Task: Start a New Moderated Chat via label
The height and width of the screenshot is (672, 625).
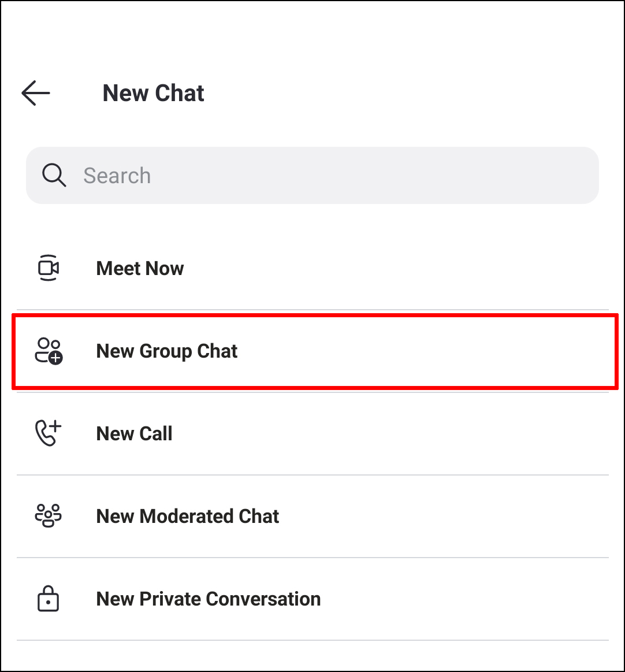Action: coord(188,516)
